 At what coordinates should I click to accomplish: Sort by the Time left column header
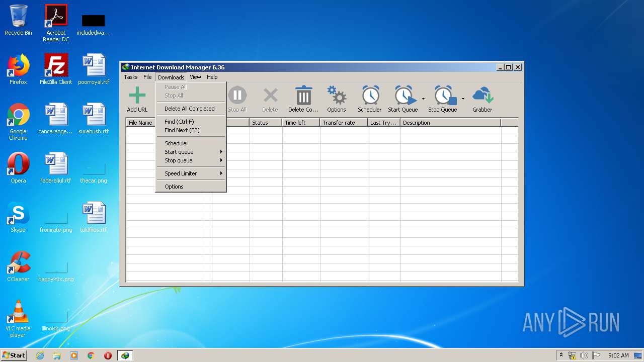[x=301, y=123]
